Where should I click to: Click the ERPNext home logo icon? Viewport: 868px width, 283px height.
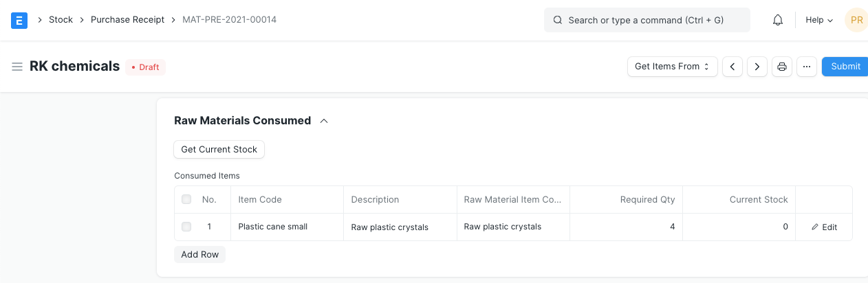point(20,20)
